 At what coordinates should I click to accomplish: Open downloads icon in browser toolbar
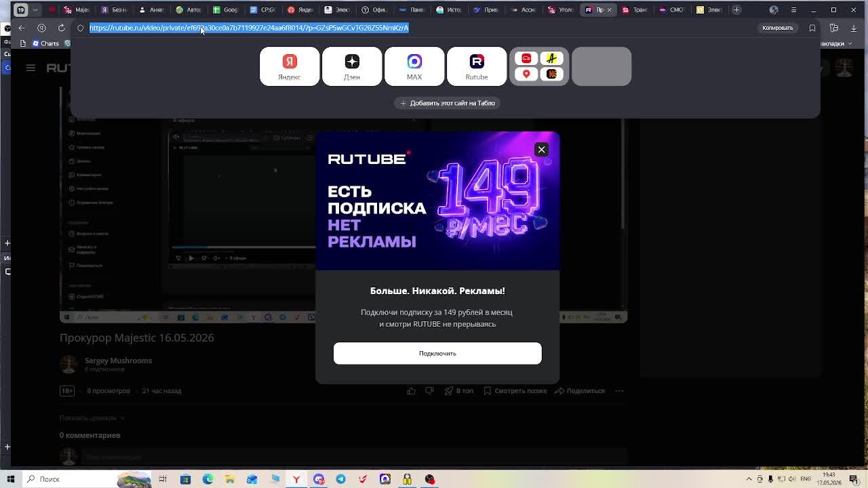[x=853, y=28]
